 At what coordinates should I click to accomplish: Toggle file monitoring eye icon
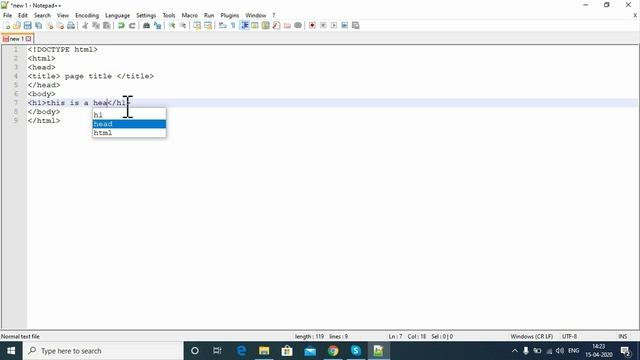tap(298, 25)
